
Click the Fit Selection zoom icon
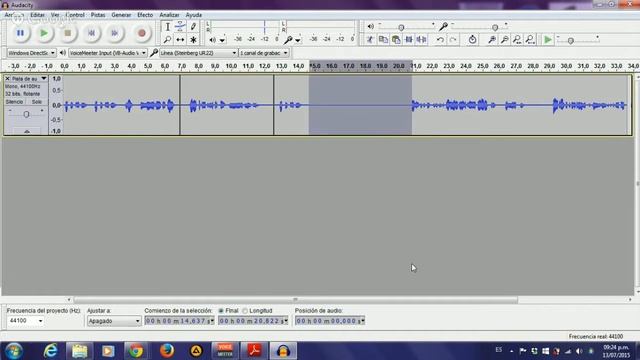point(517,40)
